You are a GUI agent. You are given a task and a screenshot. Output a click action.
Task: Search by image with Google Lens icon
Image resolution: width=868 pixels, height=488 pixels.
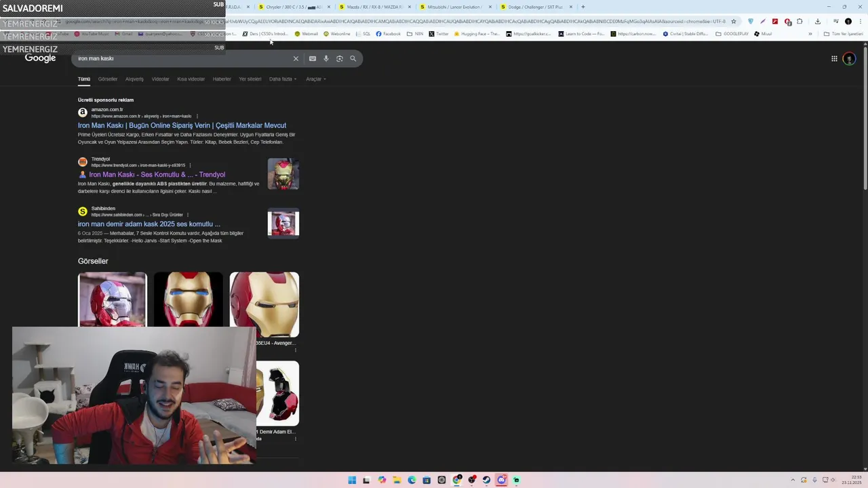click(x=340, y=58)
